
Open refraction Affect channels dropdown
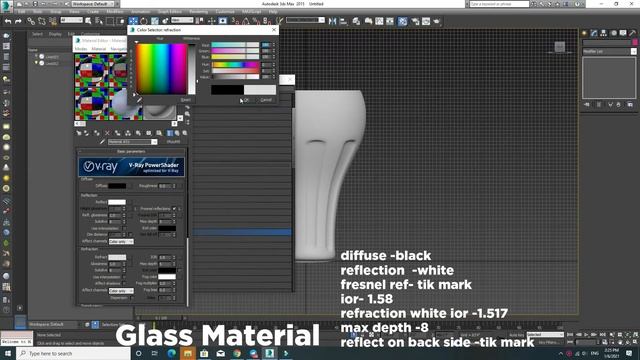coord(121,291)
